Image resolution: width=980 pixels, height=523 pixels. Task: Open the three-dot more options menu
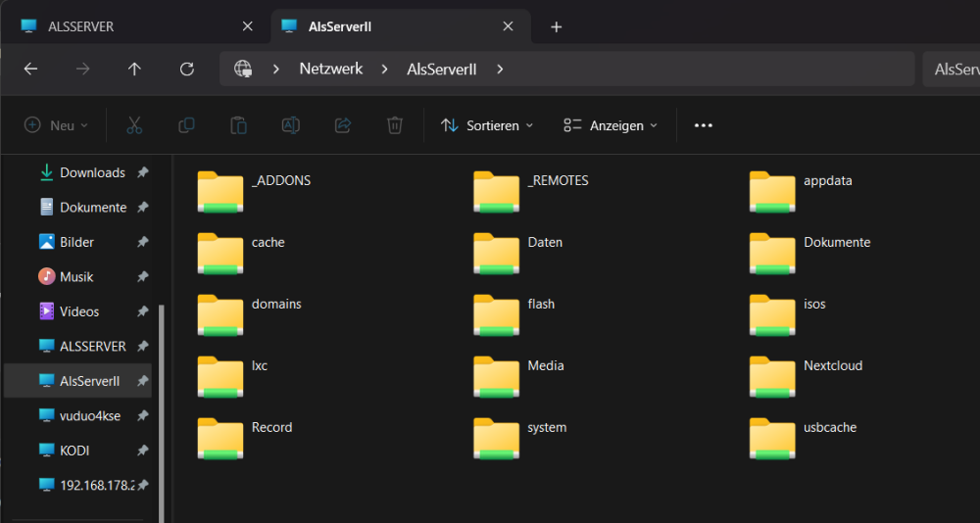point(703,125)
